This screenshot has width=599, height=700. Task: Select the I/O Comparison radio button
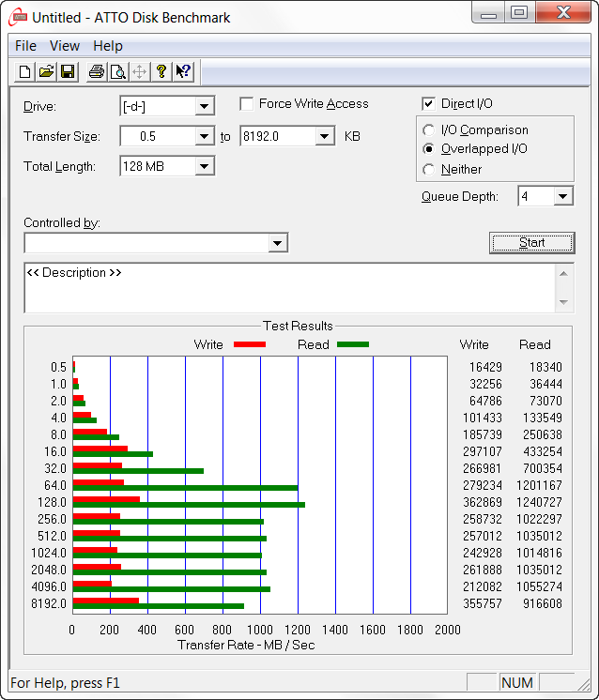click(x=428, y=129)
